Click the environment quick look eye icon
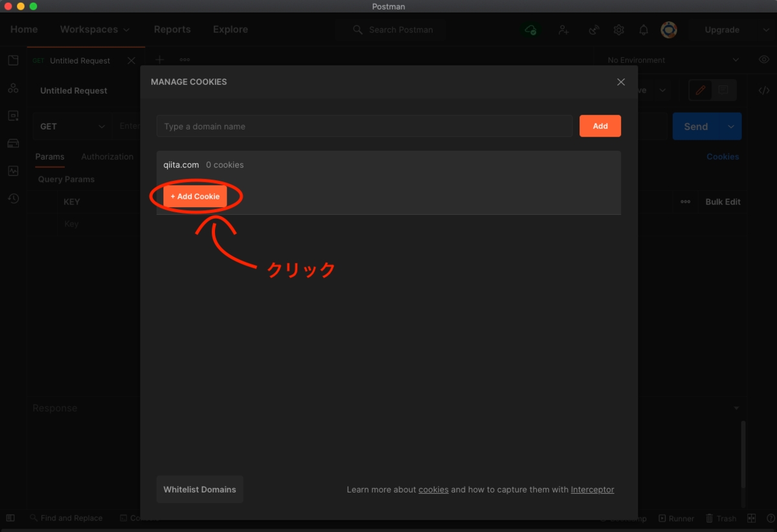The image size is (777, 532). pos(763,60)
